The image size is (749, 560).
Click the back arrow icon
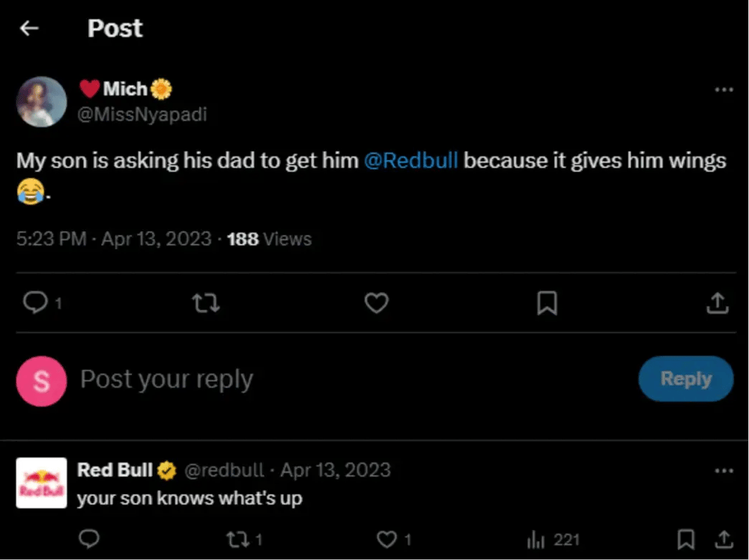(29, 28)
